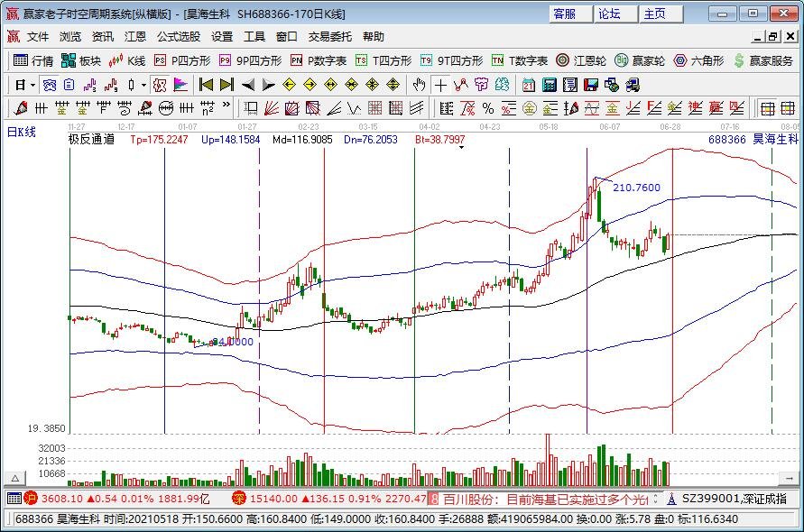804x532 pixels.
Task: Open the calendar icon showing 21
Action: point(529,85)
